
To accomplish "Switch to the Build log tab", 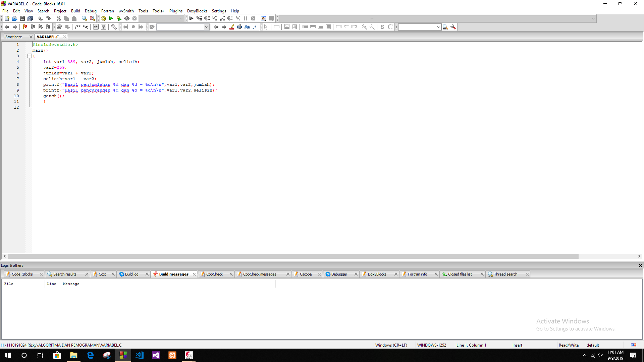I will point(131,274).
